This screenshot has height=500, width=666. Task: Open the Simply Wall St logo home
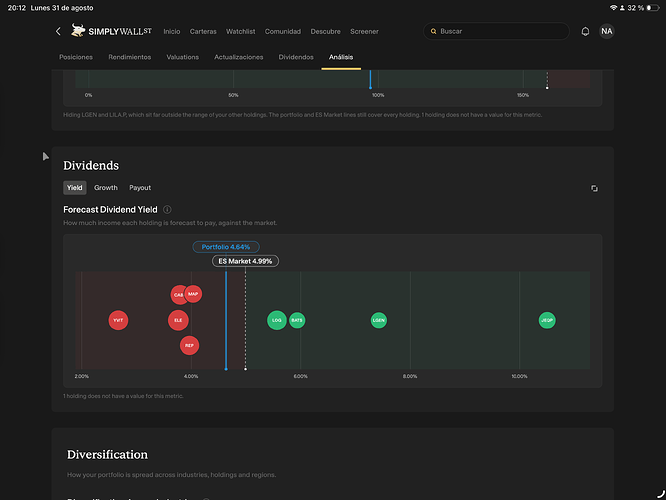111,31
